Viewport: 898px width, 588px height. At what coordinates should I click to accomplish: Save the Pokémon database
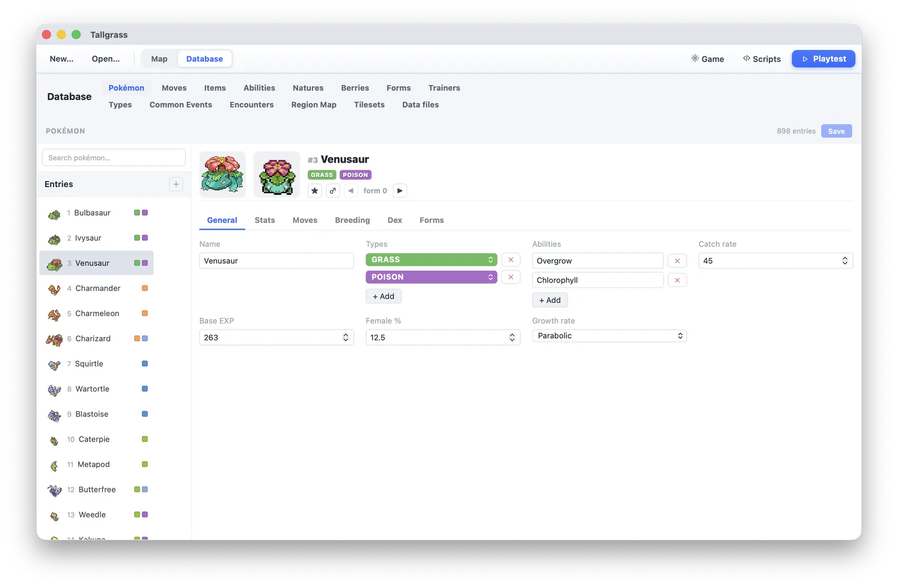click(836, 131)
